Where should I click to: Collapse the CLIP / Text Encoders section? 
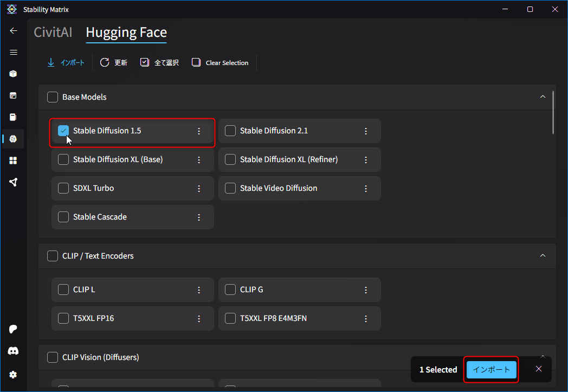coord(543,256)
